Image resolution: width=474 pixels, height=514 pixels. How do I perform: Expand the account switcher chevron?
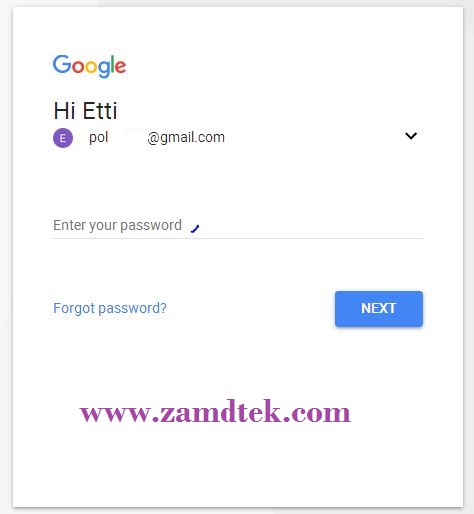pos(411,136)
